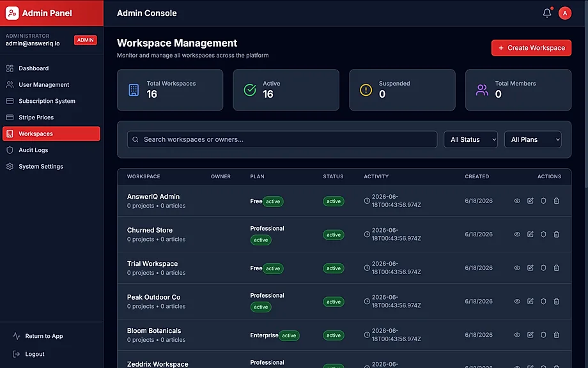Open the notifications bell icon

[547, 13]
